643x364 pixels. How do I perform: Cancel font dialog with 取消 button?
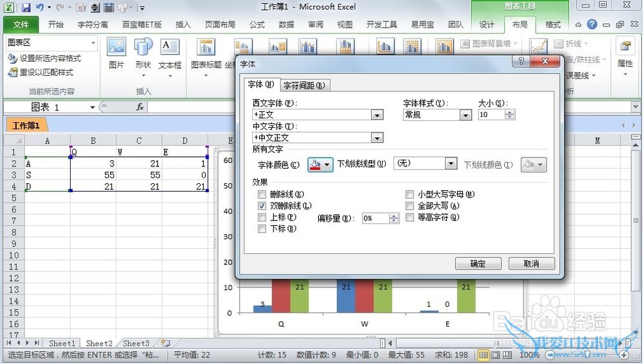pyautogui.click(x=532, y=264)
